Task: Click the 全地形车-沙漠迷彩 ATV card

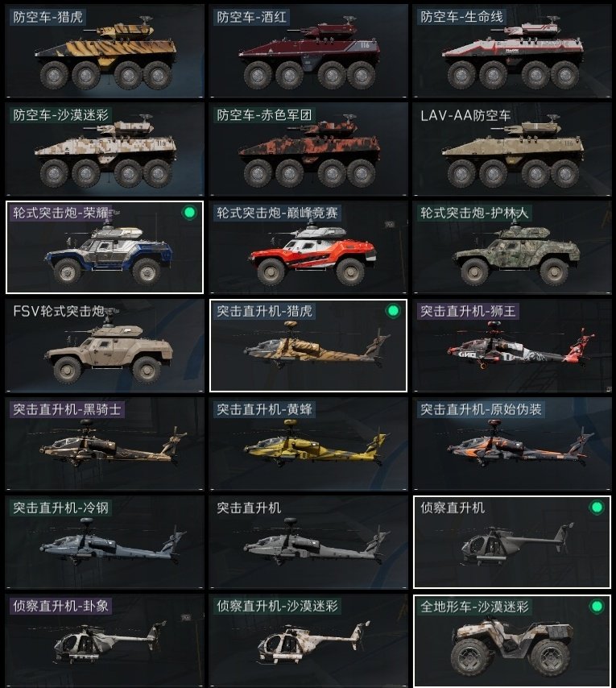Action: click(512, 640)
